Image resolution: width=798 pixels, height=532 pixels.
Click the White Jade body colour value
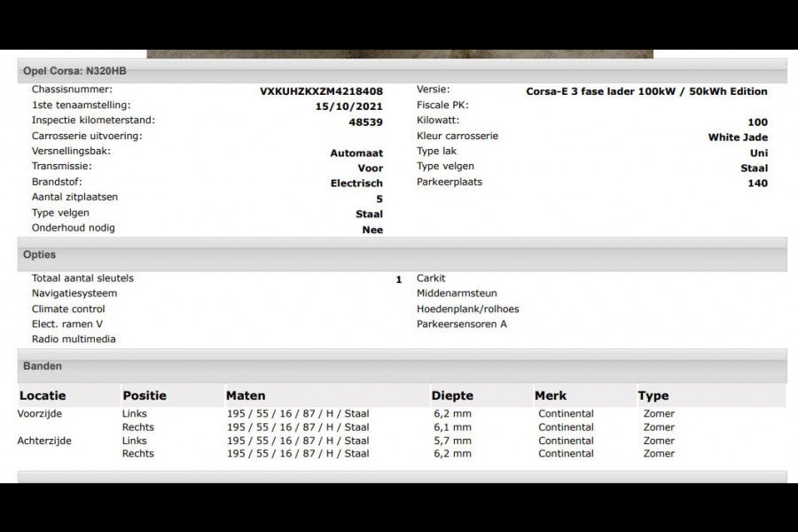(738, 137)
